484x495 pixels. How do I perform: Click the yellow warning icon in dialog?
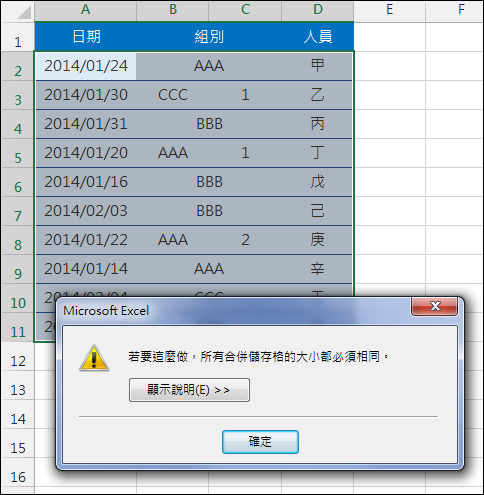tap(94, 358)
